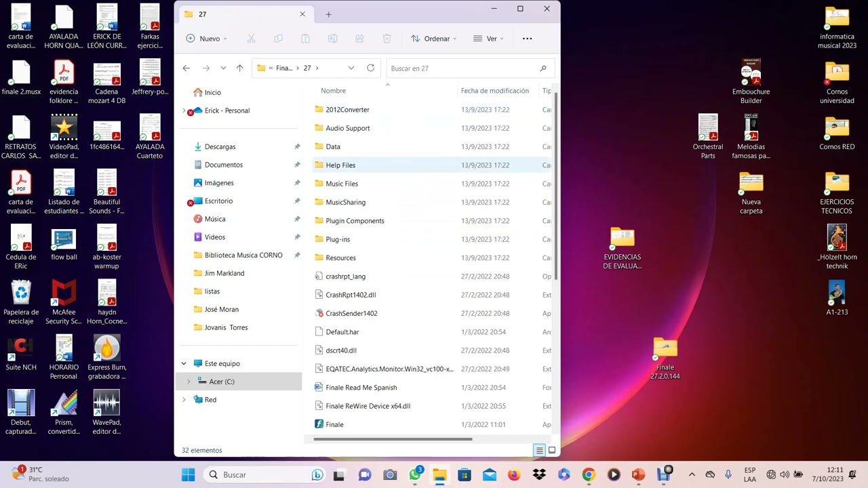Viewport: 868px width, 488px height.
Task: Open the Finale application file in the list
Action: point(334,424)
